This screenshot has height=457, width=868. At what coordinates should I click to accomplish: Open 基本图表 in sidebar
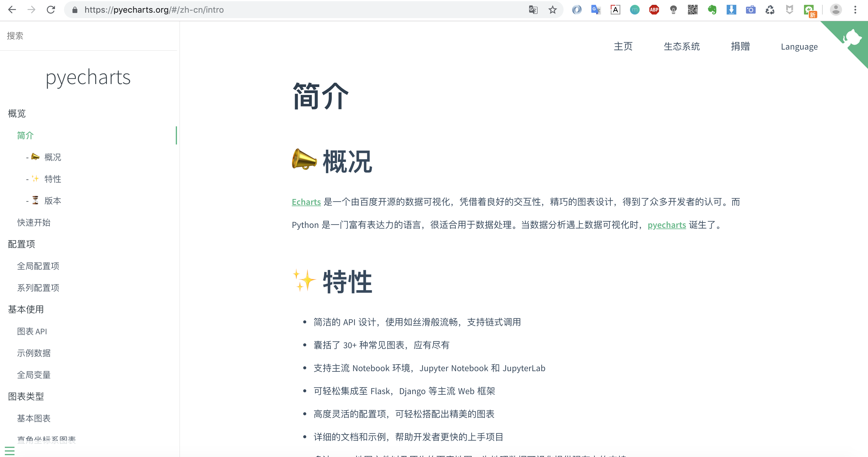coord(34,418)
